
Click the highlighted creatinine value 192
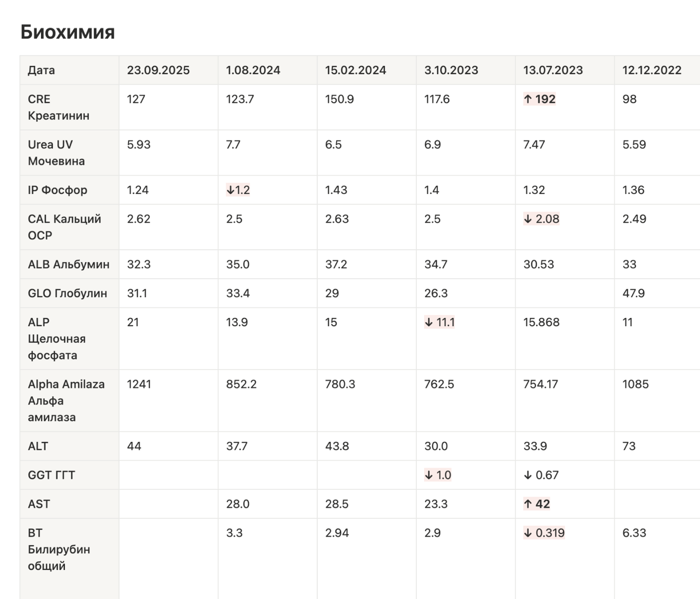[x=540, y=99]
